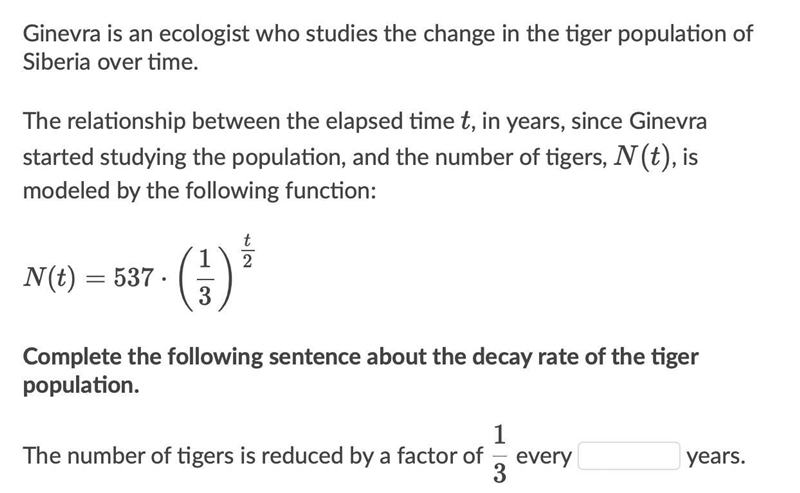Viewport: 800px width, 493px height.
Task: Click the empty years answer box
Action: [629, 456]
